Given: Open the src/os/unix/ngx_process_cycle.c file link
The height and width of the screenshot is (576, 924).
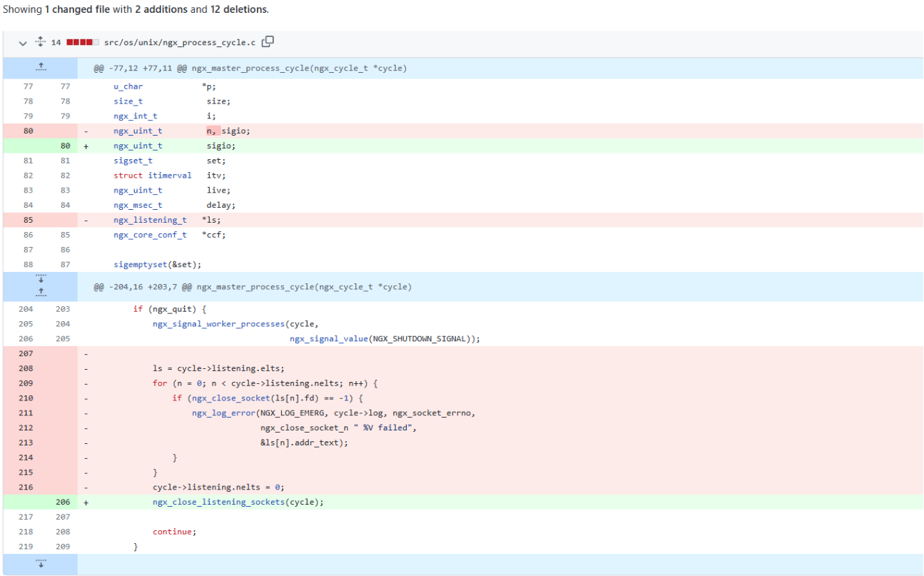Looking at the screenshot, I should (x=179, y=43).
